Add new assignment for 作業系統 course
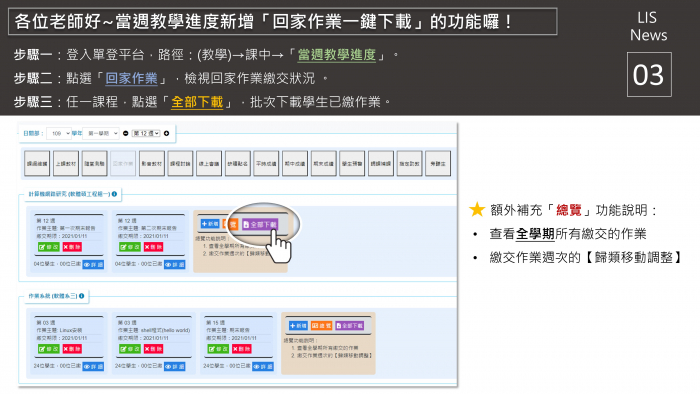This screenshot has height=394, width=700. [298, 326]
